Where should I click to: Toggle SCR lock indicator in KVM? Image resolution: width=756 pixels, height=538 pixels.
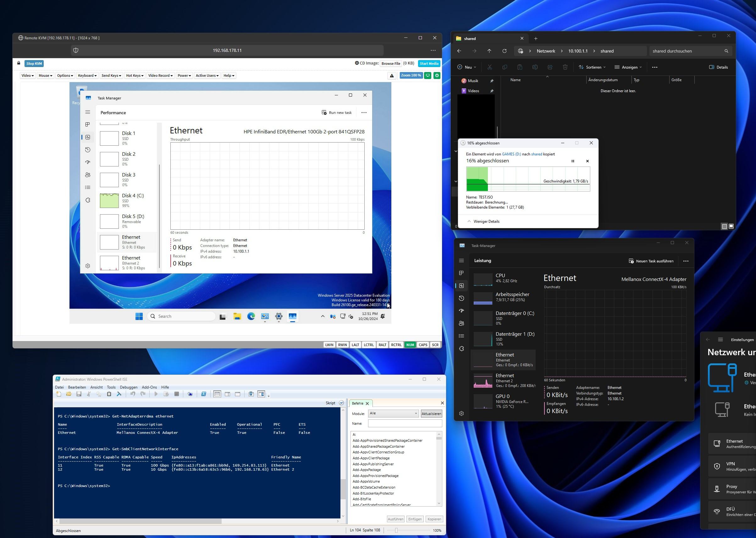point(435,345)
